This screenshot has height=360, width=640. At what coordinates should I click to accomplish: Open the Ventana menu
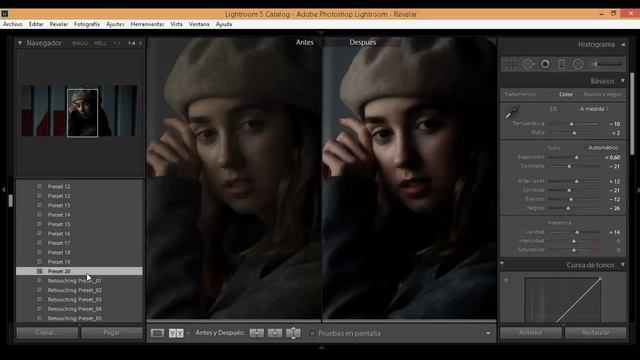click(199, 24)
